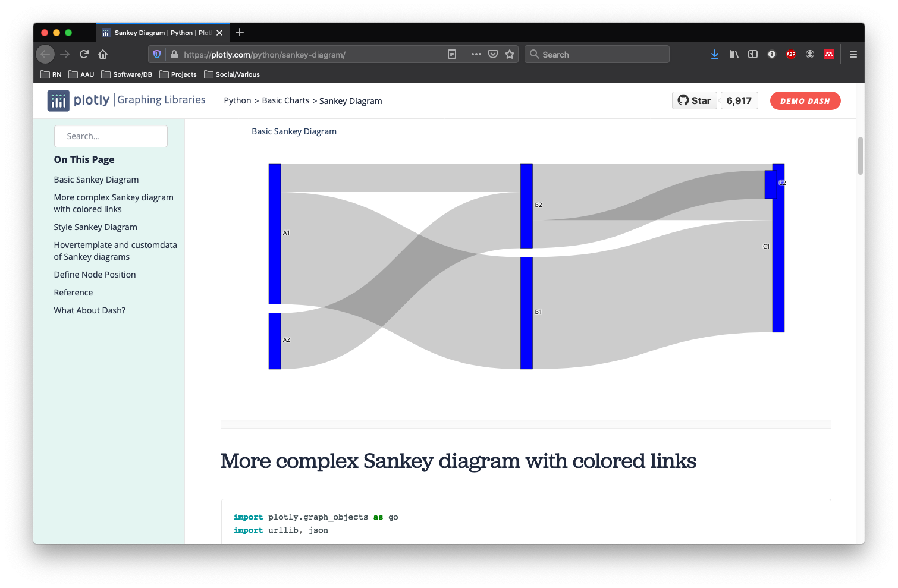Open the hamburger application menu

click(853, 54)
